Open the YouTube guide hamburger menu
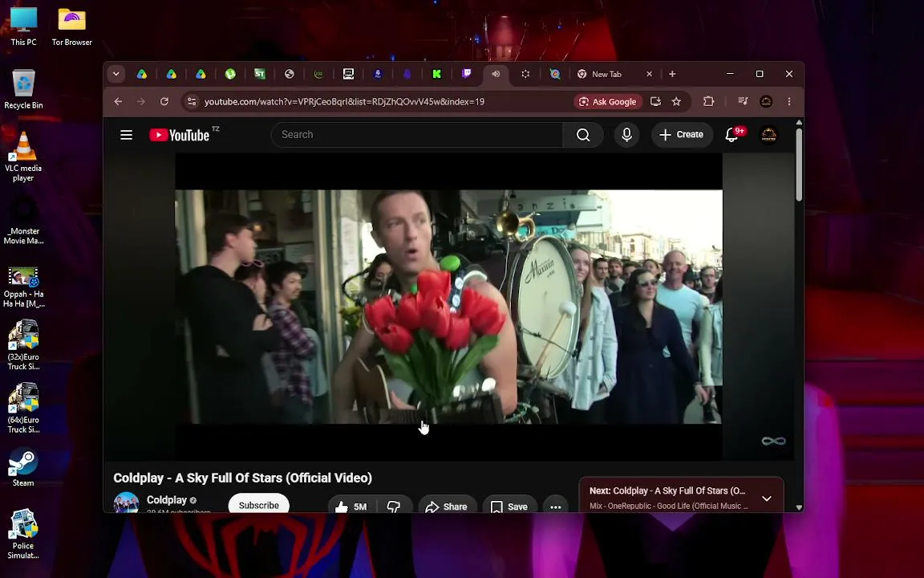924x578 pixels. [126, 135]
